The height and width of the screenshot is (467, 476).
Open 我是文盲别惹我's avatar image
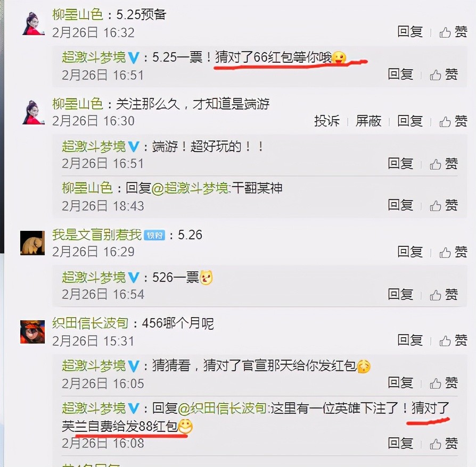pos(32,243)
